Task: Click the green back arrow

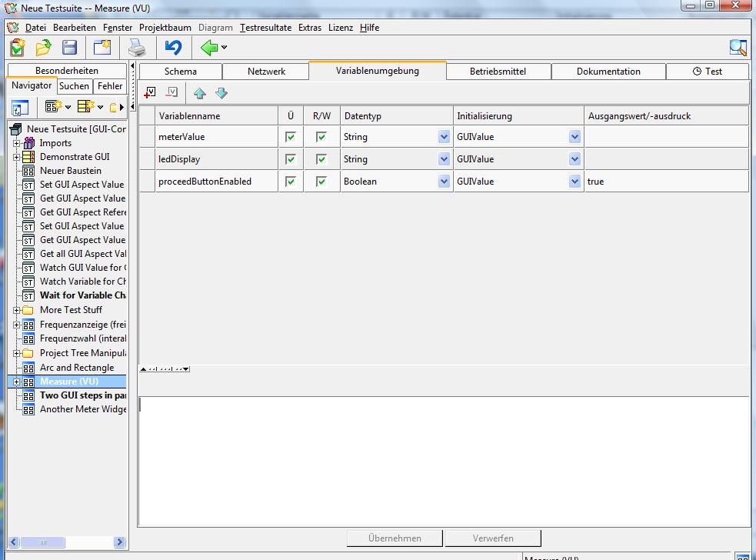Action: tap(208, 48)
